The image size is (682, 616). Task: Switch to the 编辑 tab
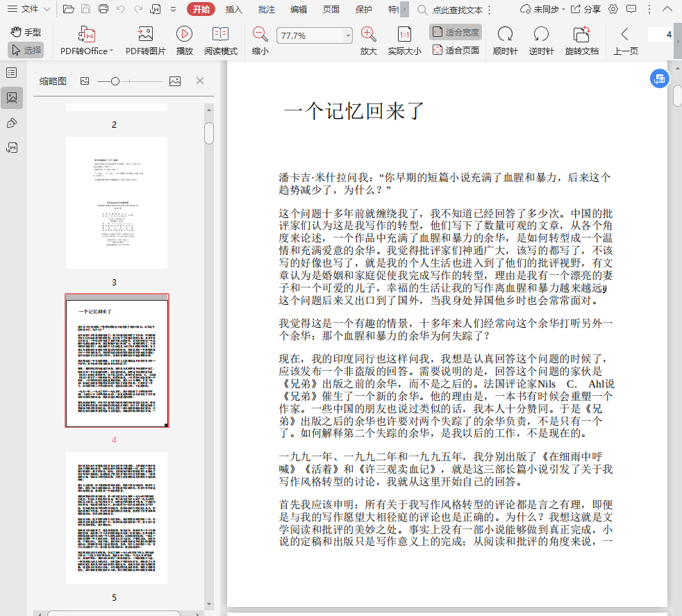coord(299,9)
